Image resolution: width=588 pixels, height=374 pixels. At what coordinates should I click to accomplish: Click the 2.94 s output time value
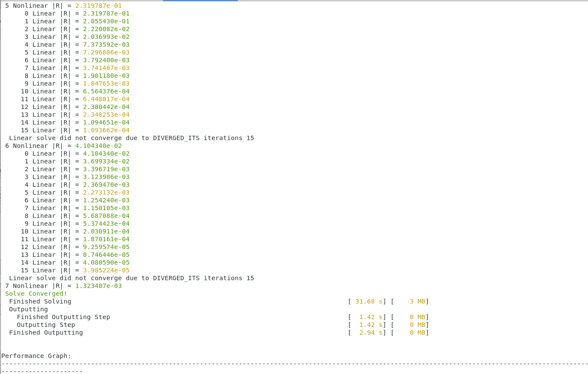(365, 332)
